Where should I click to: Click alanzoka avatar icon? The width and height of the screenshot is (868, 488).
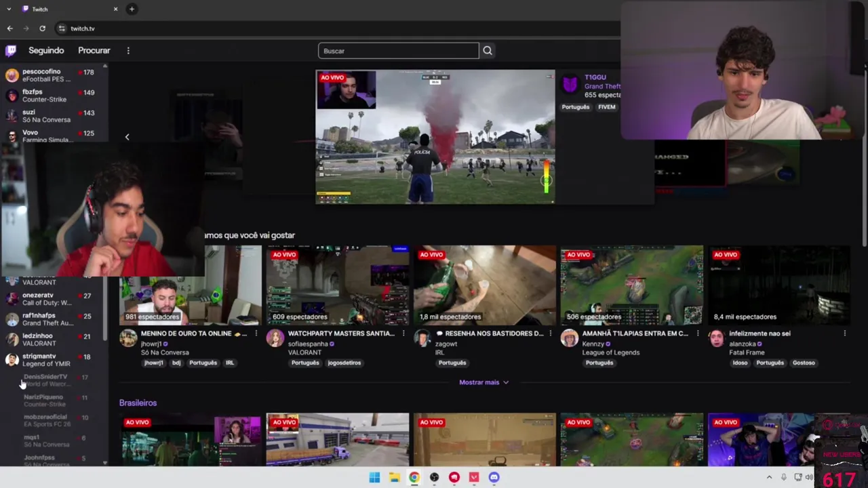coord(716,338)
